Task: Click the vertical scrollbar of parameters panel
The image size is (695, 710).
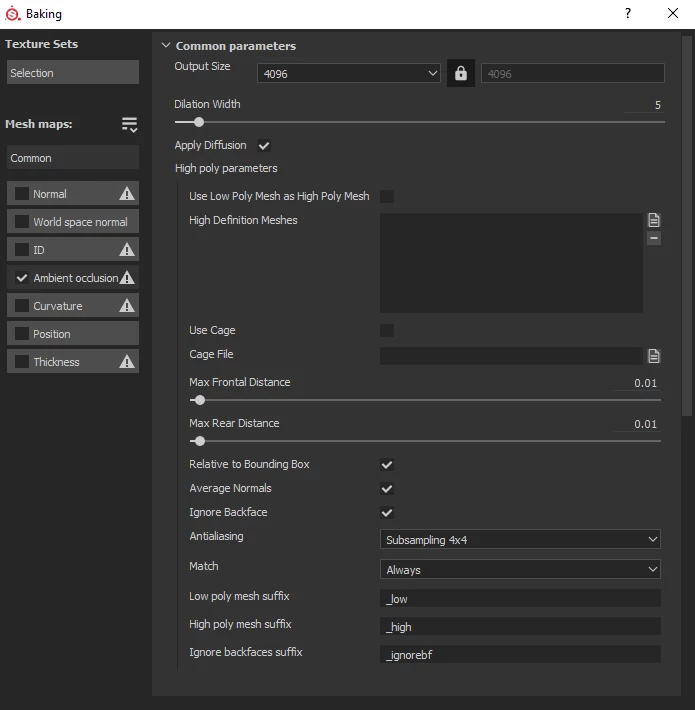Action: [687, 225]
